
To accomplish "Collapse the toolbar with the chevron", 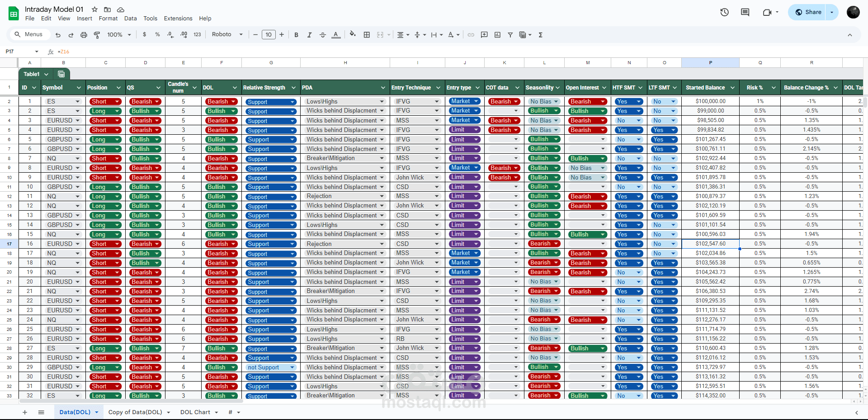I will click(x=849, y=35).
